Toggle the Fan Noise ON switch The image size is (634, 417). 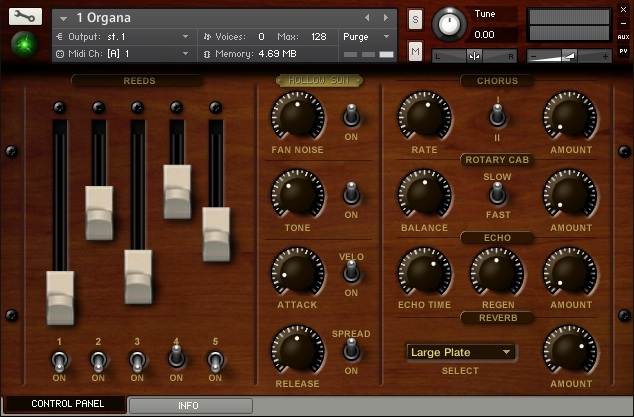(x=351, y=115)
